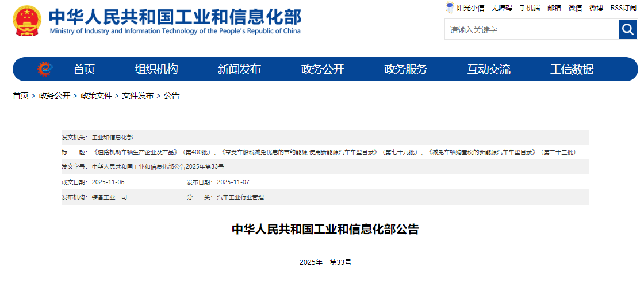Image resolution: width=644 pixels, height=286 pixels.
Task: Go to 新闻发布 section
Action: pos(239,70)
